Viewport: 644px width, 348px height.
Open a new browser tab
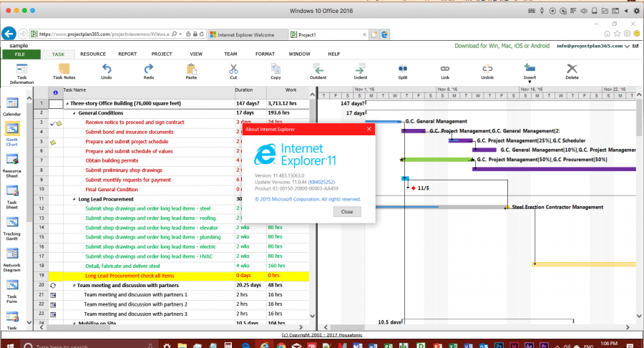374,35
